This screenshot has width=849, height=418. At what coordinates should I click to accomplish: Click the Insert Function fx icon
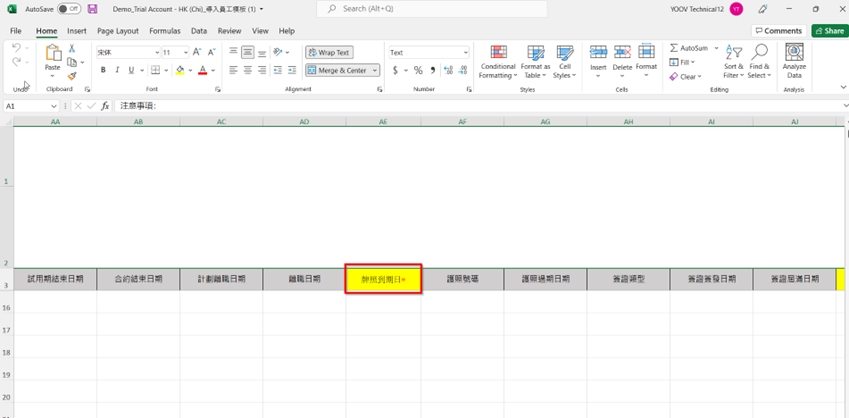pyautogui.click(x=105, y=106)
